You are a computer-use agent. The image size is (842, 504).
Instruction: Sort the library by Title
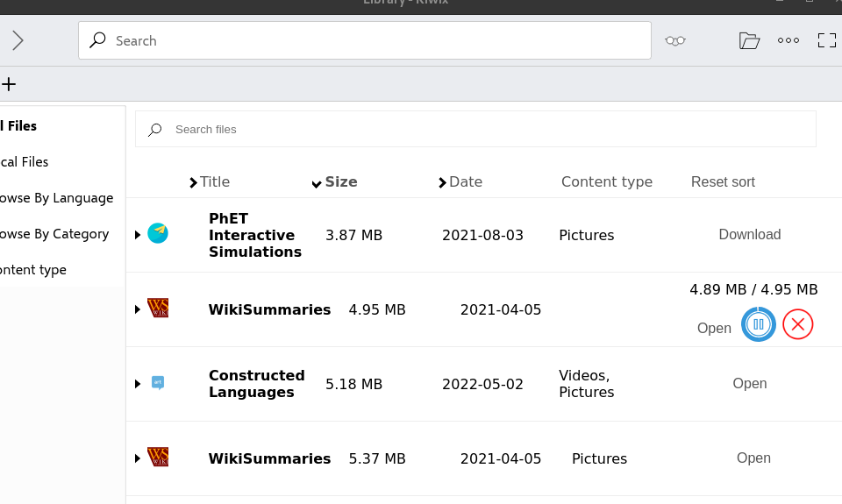(x=214, y=182)
